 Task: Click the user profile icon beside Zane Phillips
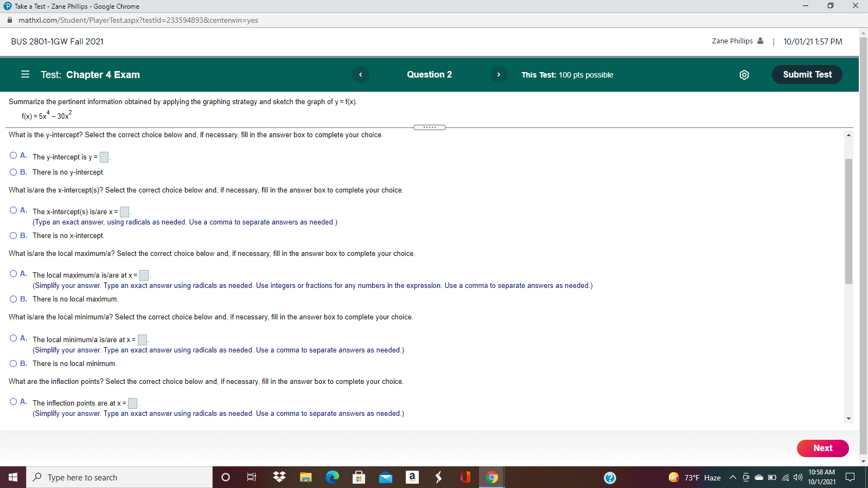pyautogui.click(x=760, y=41)
